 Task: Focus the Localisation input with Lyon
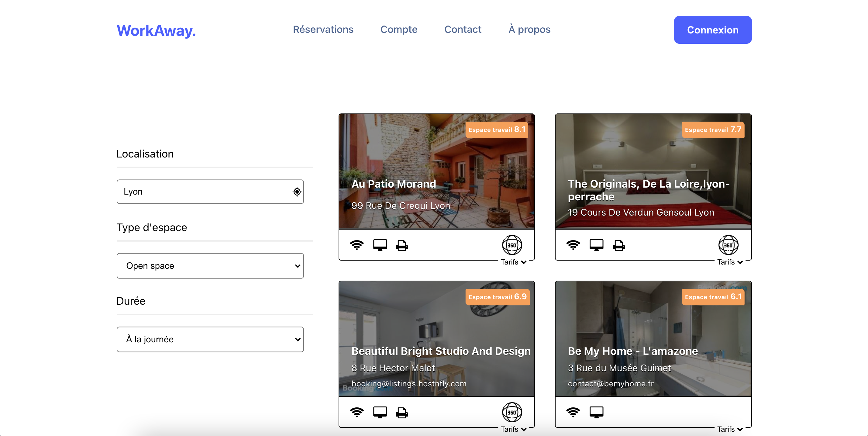coord(202,192)
